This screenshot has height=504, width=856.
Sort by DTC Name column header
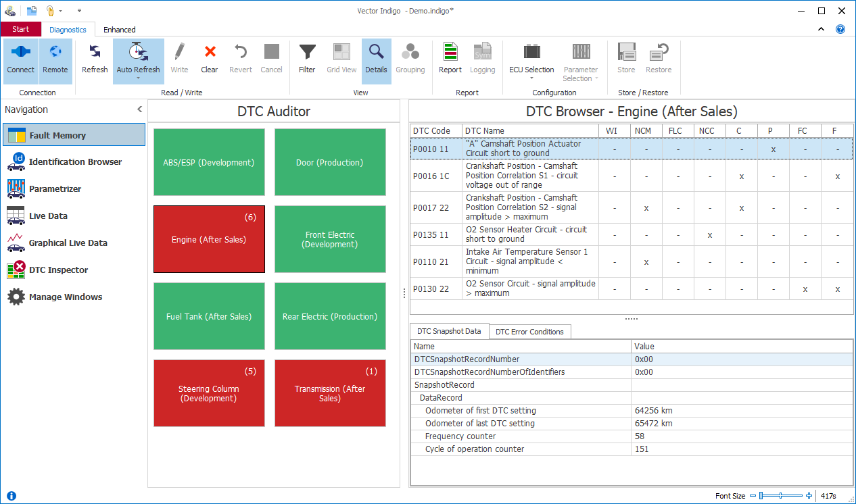(x=531, y=130)
